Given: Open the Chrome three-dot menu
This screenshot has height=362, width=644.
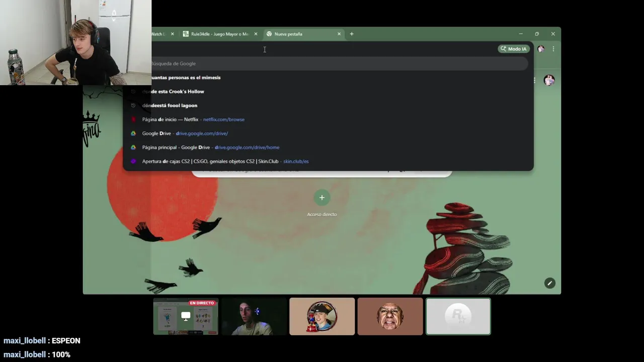Looking at the screenshot, I should click(553, 49).
